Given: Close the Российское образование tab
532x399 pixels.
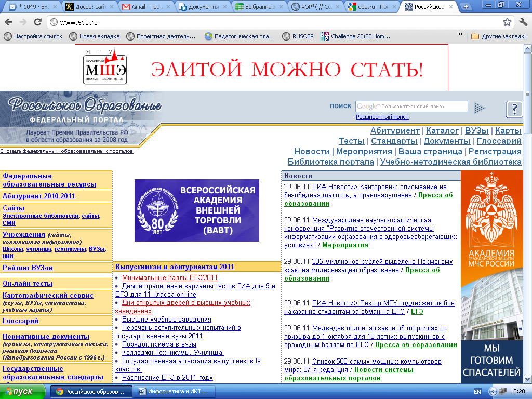Looking at the screenshot, I should pos(451,7).
